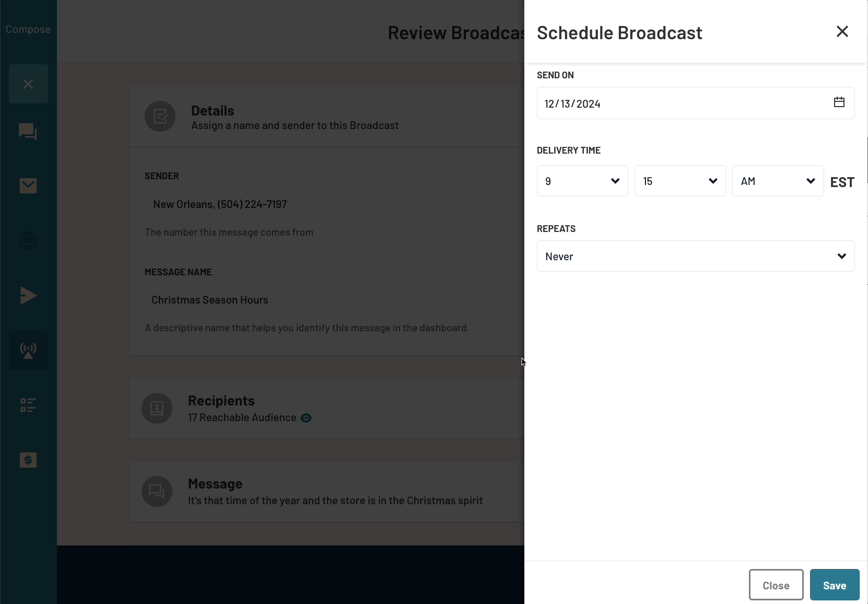Click the Message Name text field
The image size is (868, 604).
(x=334, y=300)
